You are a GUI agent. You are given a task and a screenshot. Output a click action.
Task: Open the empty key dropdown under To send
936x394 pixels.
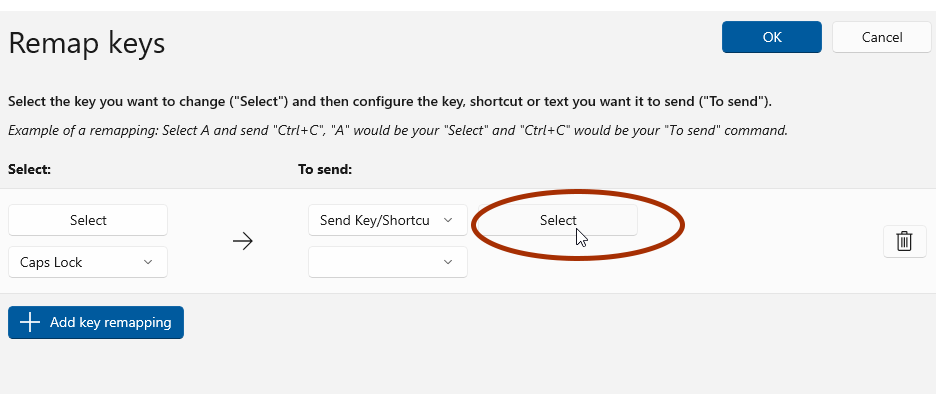pos(388,262)
